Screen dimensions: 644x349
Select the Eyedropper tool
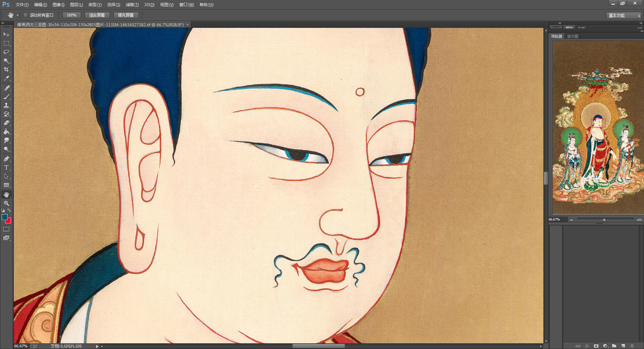(6, 78)
